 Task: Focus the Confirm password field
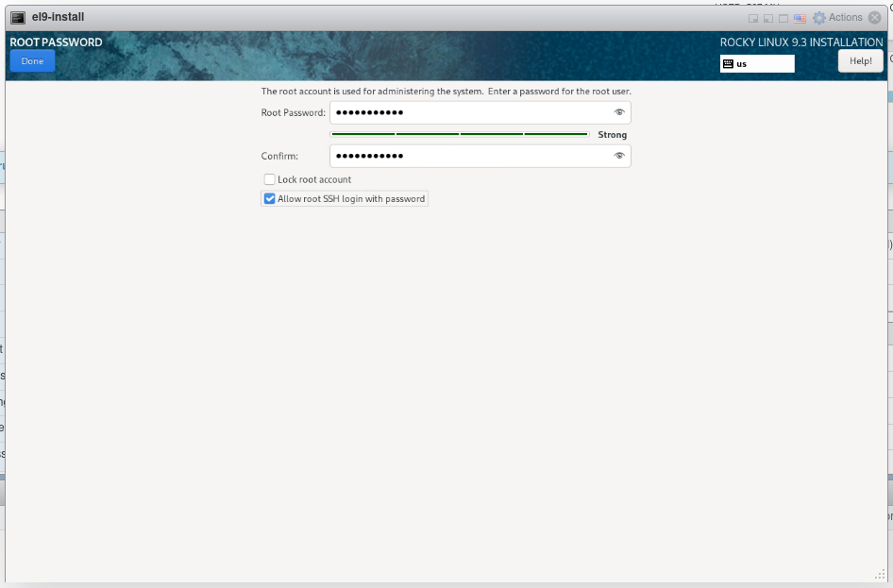[480, 156]
